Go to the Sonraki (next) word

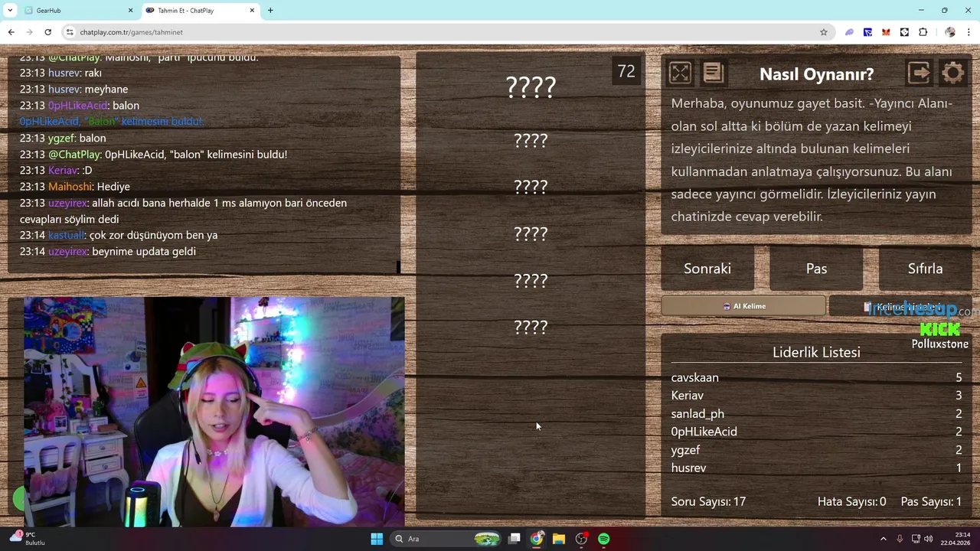point(707,269)
